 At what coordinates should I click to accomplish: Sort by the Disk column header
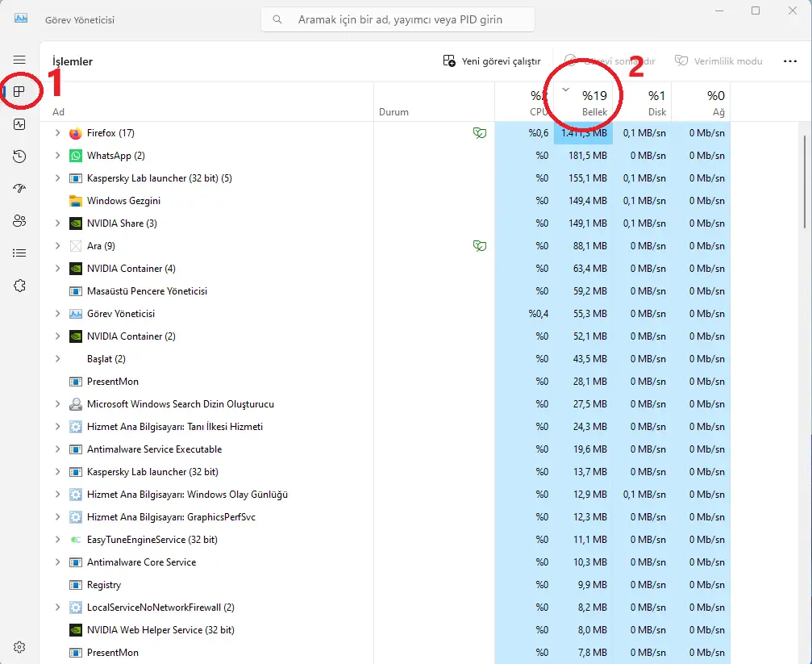tap(642, 102)
